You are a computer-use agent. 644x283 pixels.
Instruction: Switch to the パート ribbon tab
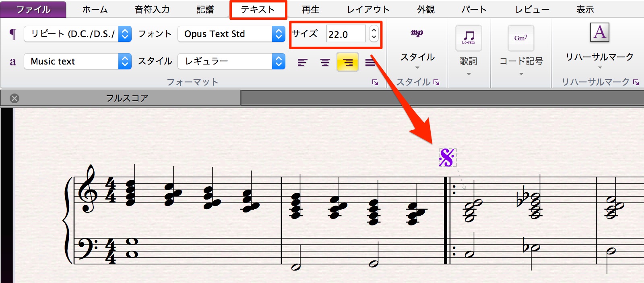point(474,9)
